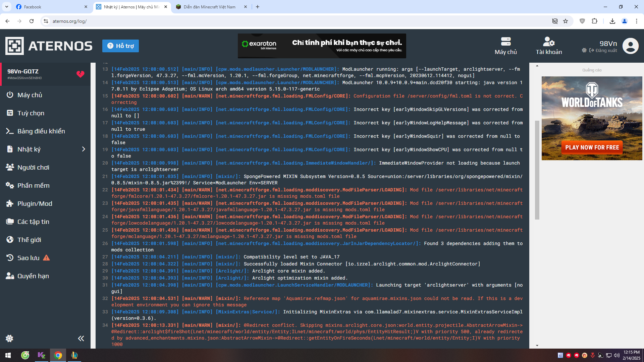Click account settings gear near Đăng xuất
The width and height of the screenshot is (644, 362).
[584, 50]
